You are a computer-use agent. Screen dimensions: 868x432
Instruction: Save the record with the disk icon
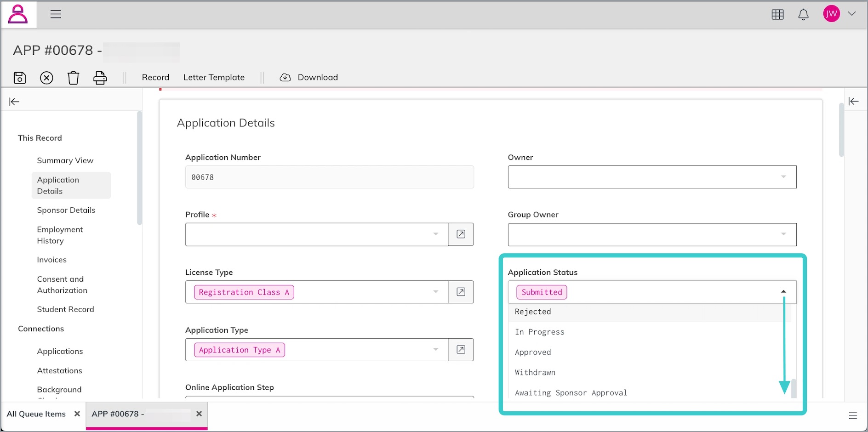pos(20,78)
